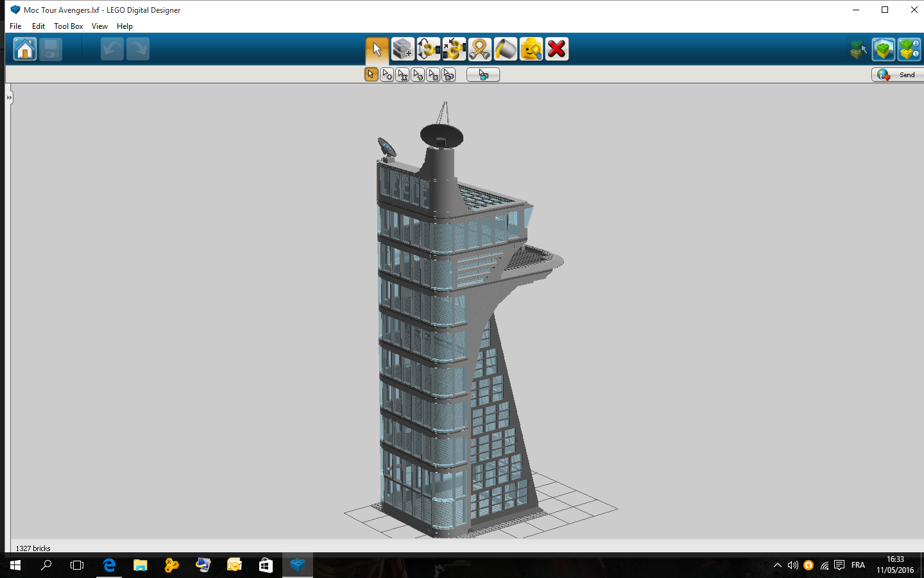Activate the Hide tool minifigure icon
The width and height of the screenshot is (924, 578).
[531, 49]
